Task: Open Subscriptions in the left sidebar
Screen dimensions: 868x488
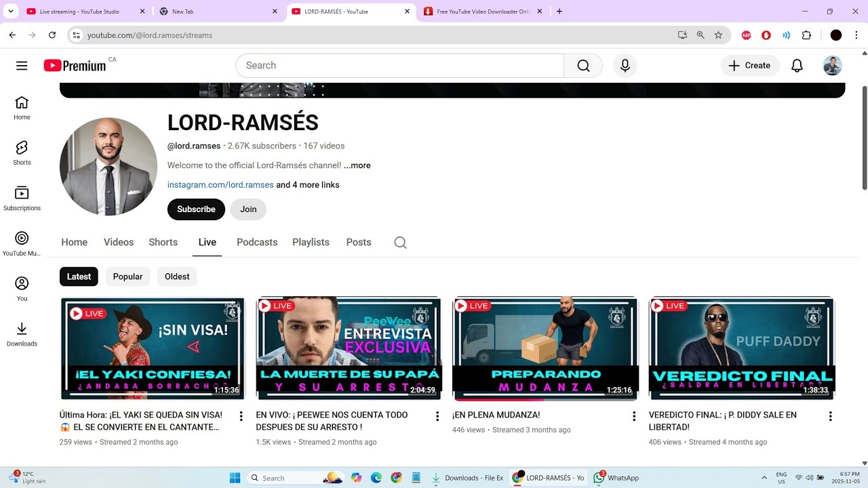Action: [22, 199]
